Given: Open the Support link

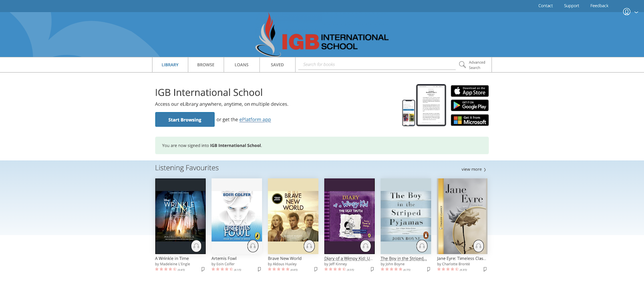Looking at the screenshot, I should coord(572,6).
